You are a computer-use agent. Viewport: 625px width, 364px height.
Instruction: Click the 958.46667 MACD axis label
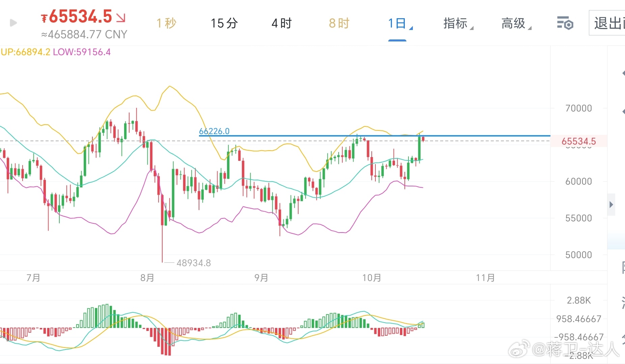(x=579, y=318)
